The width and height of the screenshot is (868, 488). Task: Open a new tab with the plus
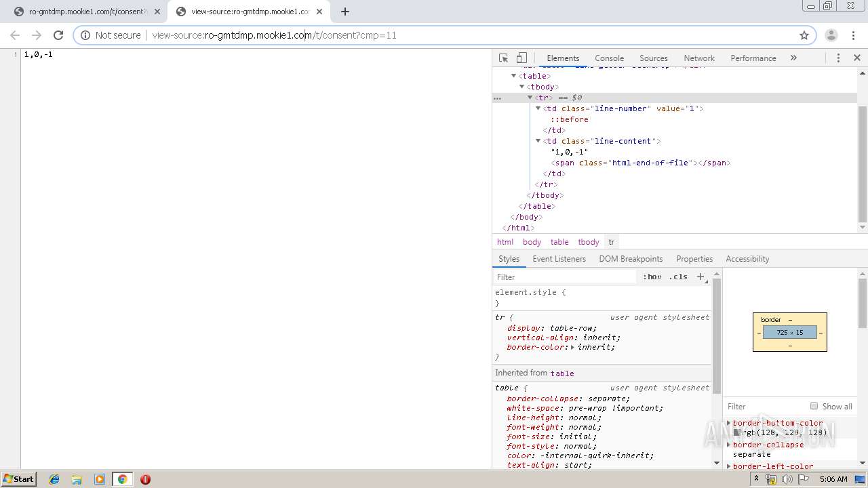pyautogui.click(x=345, y=12)
